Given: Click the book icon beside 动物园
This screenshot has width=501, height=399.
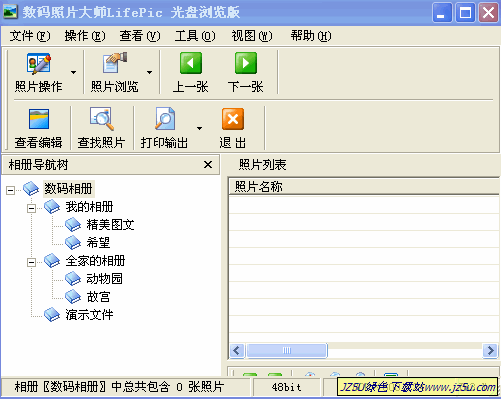Looking at the screenshot, I should (73, 279).
